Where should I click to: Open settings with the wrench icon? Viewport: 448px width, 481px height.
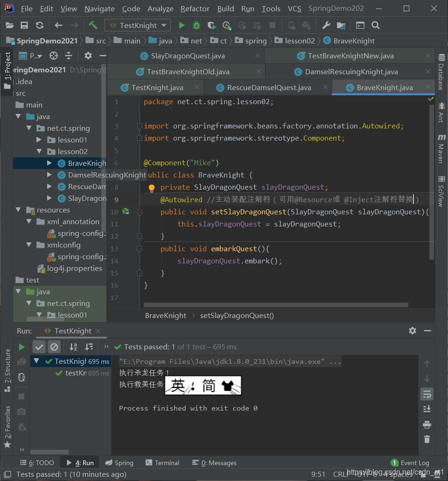pyautogui.click(x=326, y=26)
